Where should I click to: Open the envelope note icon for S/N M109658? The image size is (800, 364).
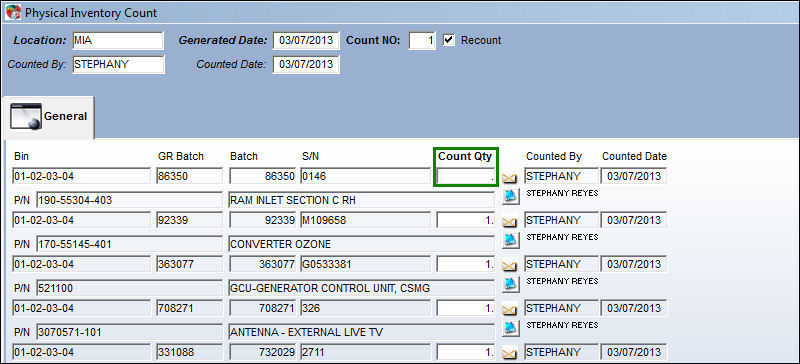coord(510,222)
